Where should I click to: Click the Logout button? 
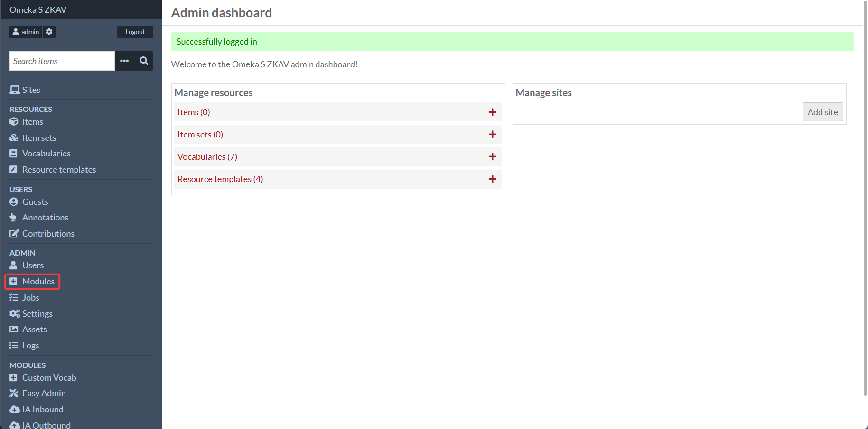(135, 32)
